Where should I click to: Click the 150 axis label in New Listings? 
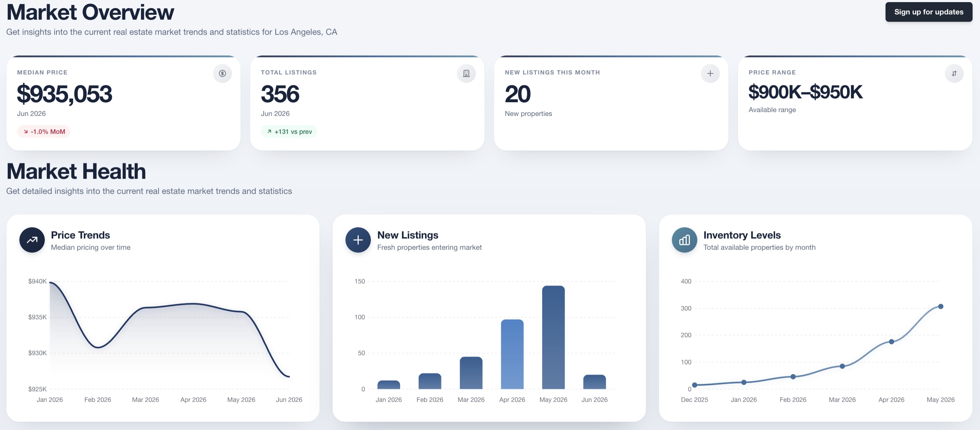[360, 281]
